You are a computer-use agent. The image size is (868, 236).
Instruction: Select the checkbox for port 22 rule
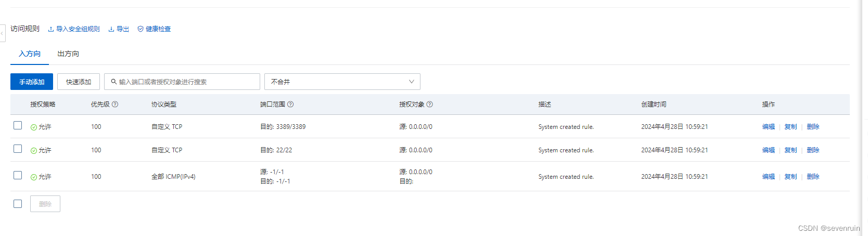(x=18, y=149)
